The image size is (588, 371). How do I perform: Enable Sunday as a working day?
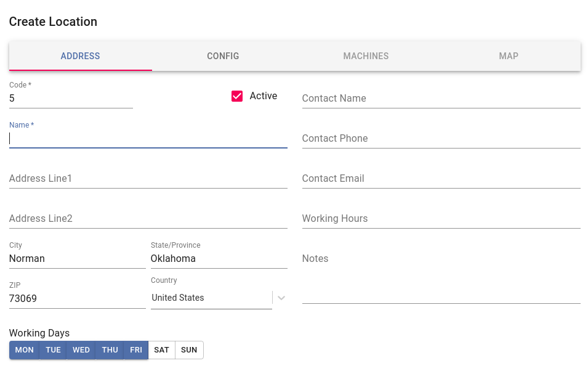189,349
